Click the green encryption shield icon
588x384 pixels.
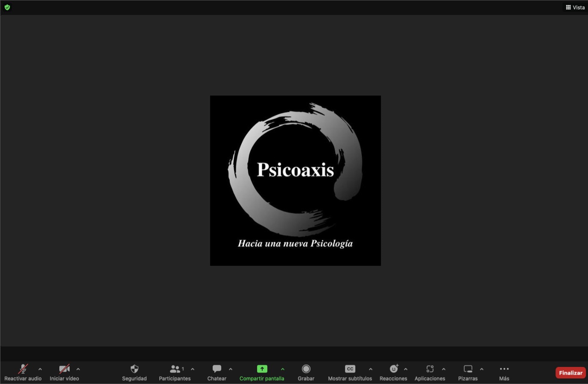[x=7, y=7]
